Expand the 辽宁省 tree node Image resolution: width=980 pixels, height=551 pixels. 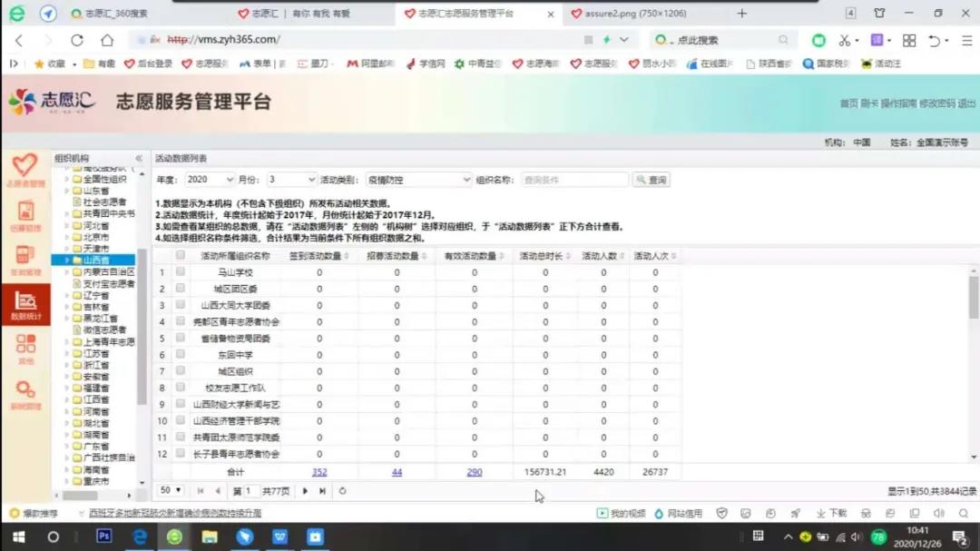pos(67,295)
